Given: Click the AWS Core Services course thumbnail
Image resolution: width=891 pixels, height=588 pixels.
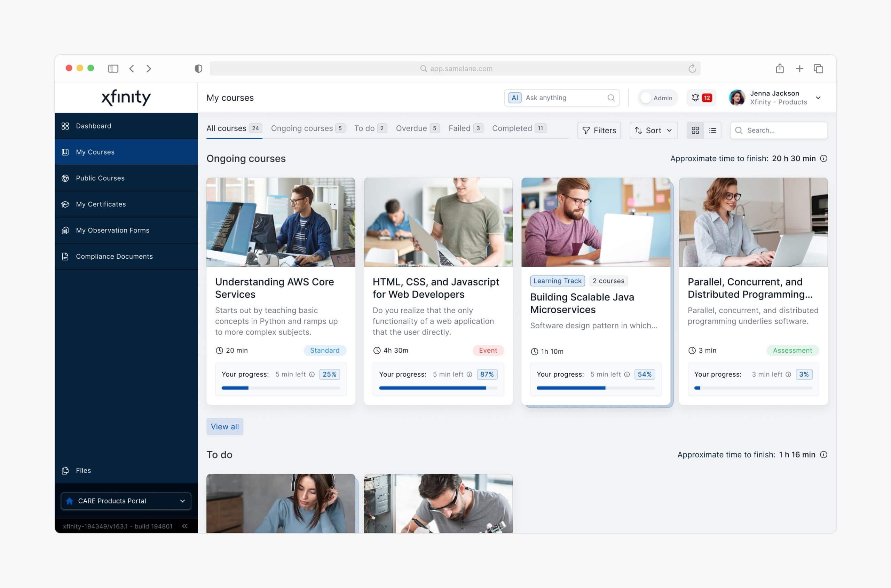Looking at the screenshot, I should click(281, 222).
